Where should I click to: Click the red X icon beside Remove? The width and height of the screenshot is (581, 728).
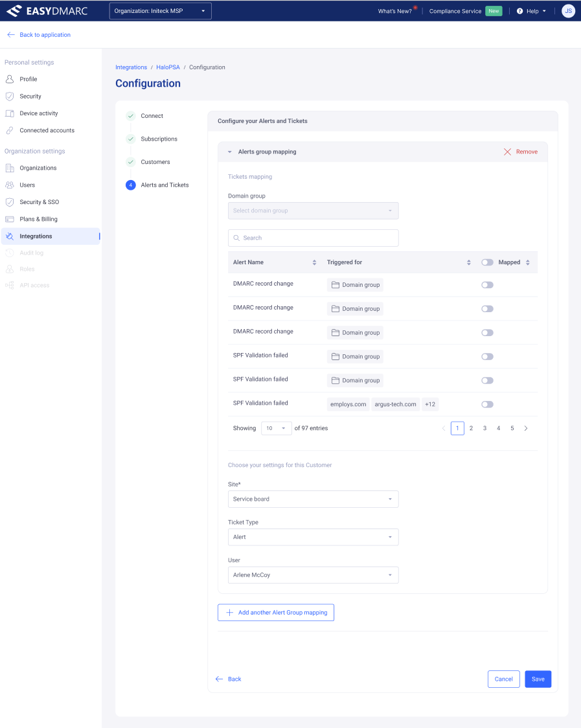point(507,152)
